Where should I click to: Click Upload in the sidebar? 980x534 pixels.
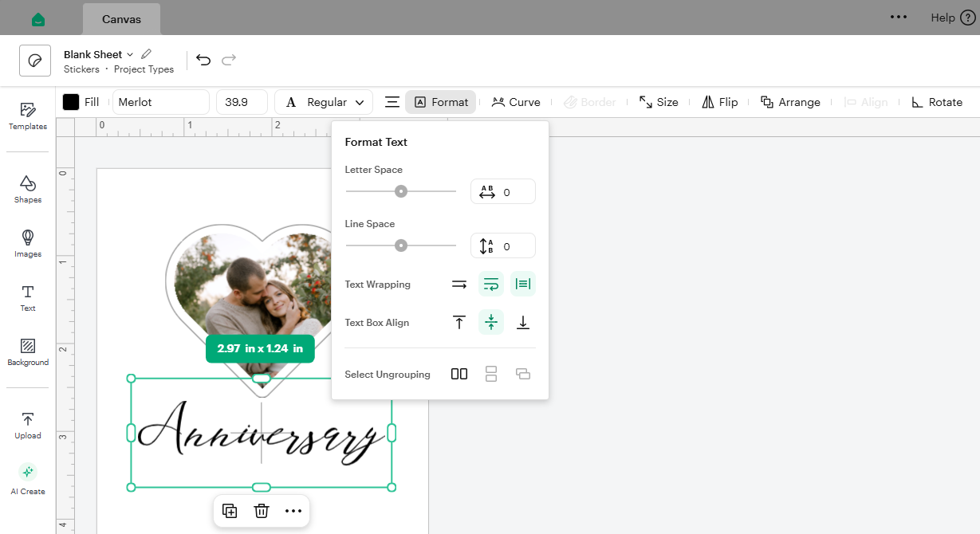[28, 426]
